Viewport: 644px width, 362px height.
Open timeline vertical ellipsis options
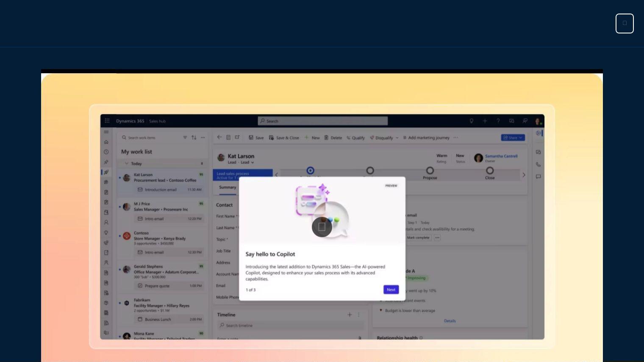pyautogui.click(x=358, y=315)
